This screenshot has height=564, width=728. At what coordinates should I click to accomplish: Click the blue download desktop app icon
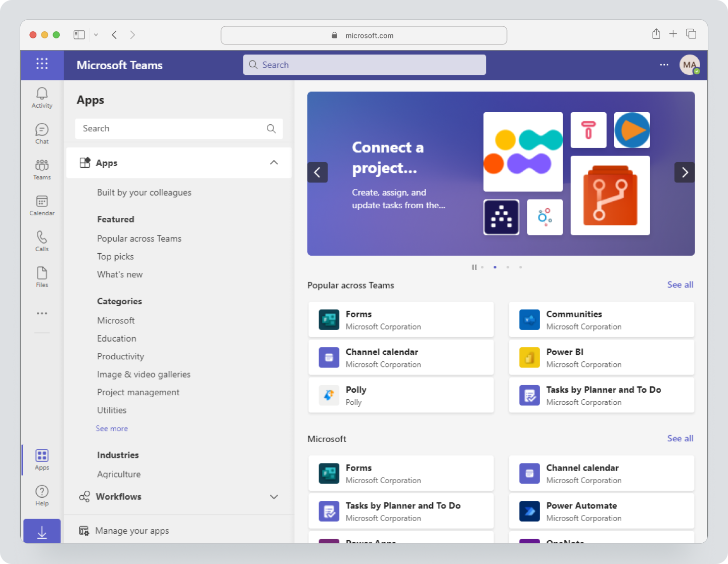pos(41,532)
